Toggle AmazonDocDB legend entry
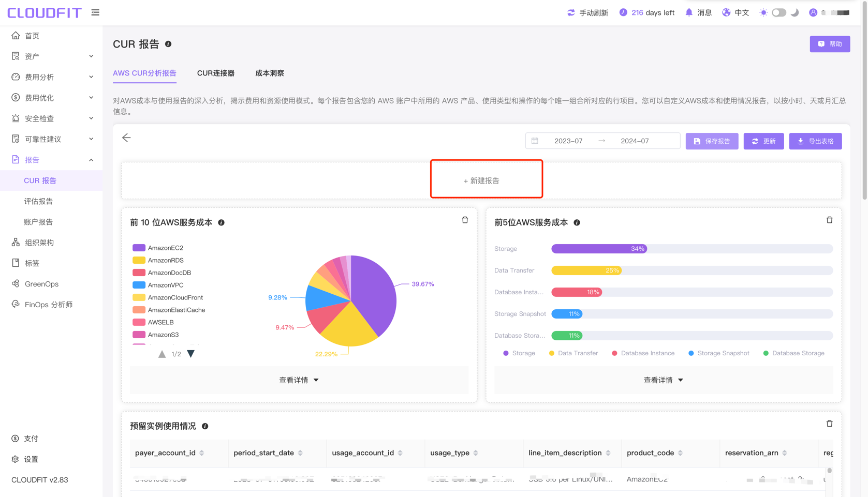This screenshot has height=497, width=868. tap(162, 273)
